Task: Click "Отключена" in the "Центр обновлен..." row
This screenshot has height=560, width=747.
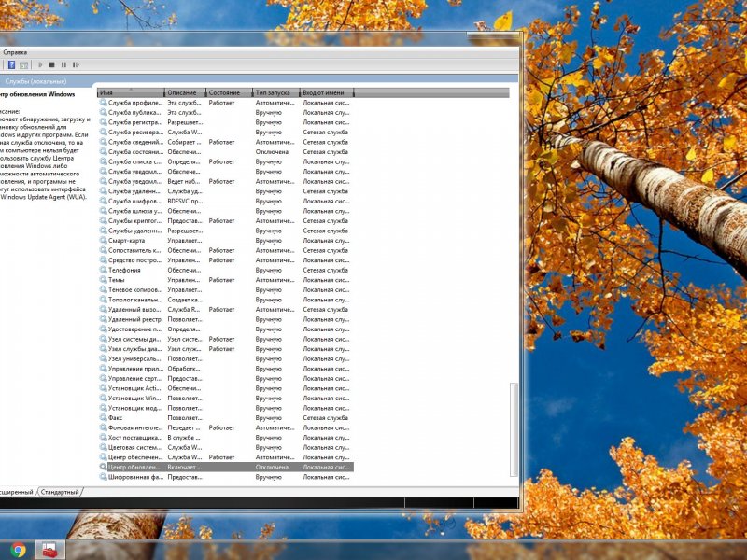Action: (x=272, y=468)
